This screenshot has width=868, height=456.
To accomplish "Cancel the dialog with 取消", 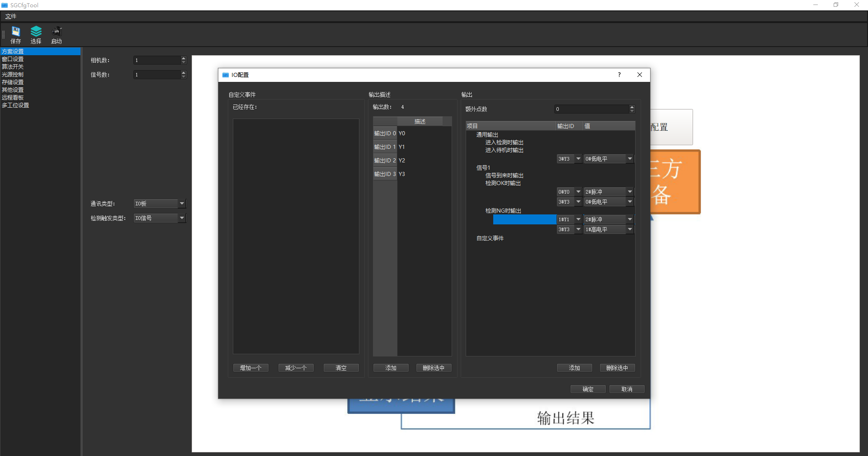I will click(627, 389).
